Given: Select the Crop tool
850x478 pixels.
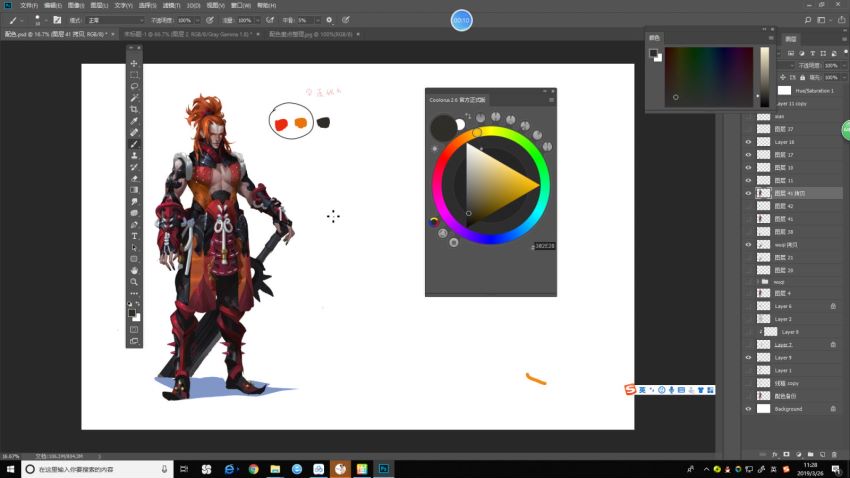Looking at the screenshot, I should 134,109.
